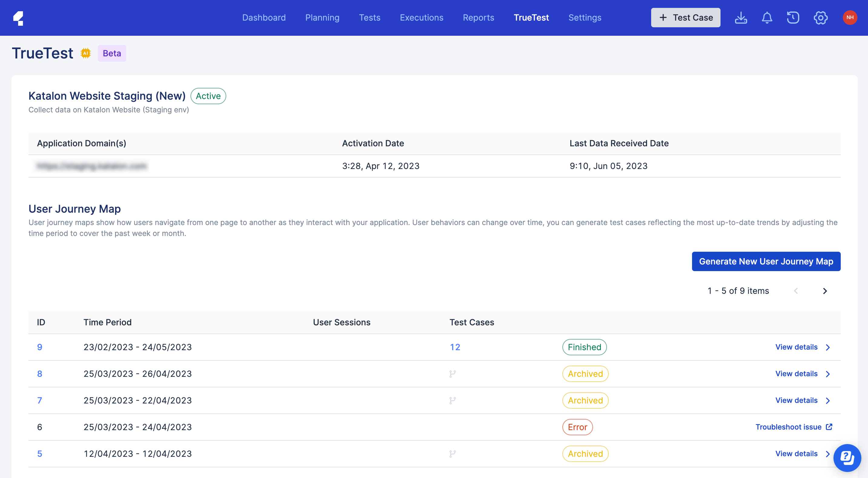Click the ID column header
Image resolution: width=868 pixels, height=478 pixels.
(41, 322)
